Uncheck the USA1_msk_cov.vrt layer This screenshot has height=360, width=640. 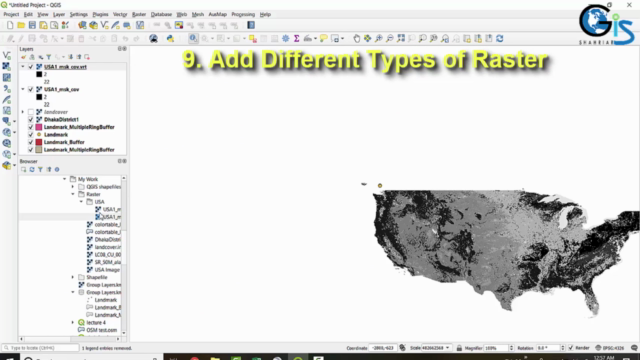31,67
